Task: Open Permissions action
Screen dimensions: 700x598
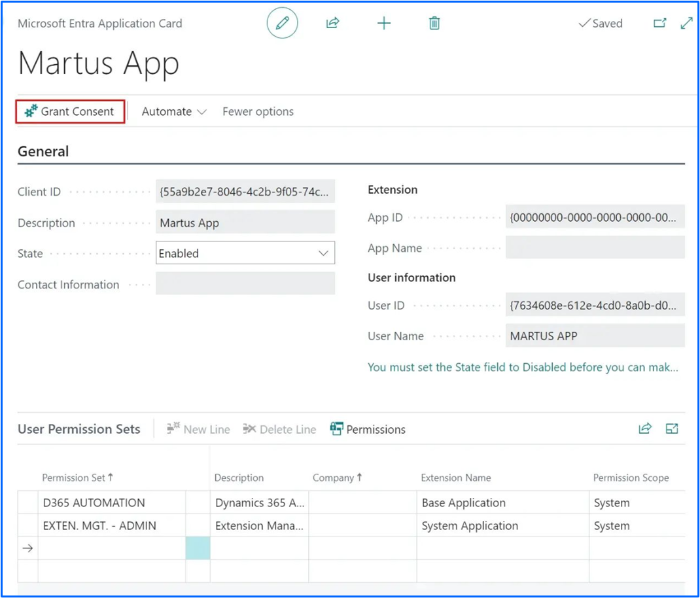Action: click(368, 429)
